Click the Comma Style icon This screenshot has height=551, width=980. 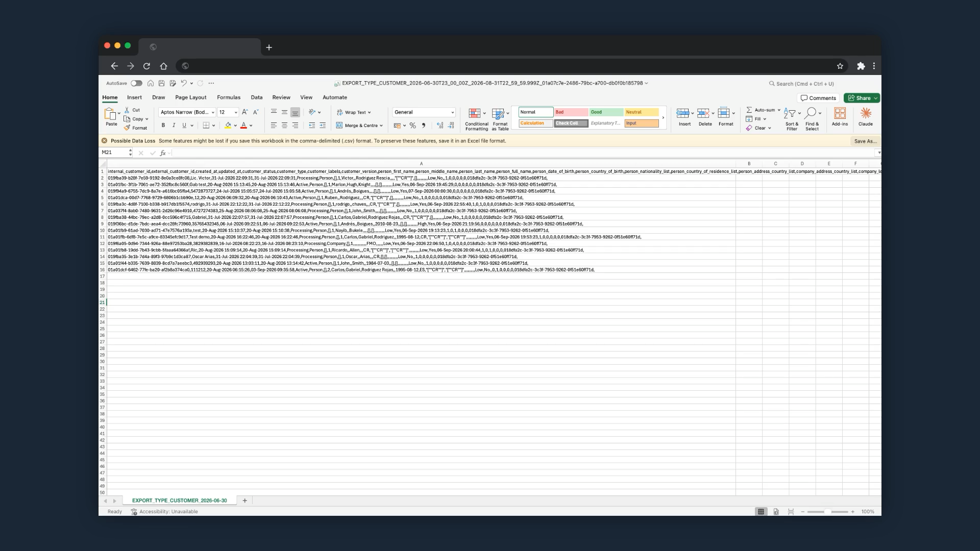pos(423,126)
